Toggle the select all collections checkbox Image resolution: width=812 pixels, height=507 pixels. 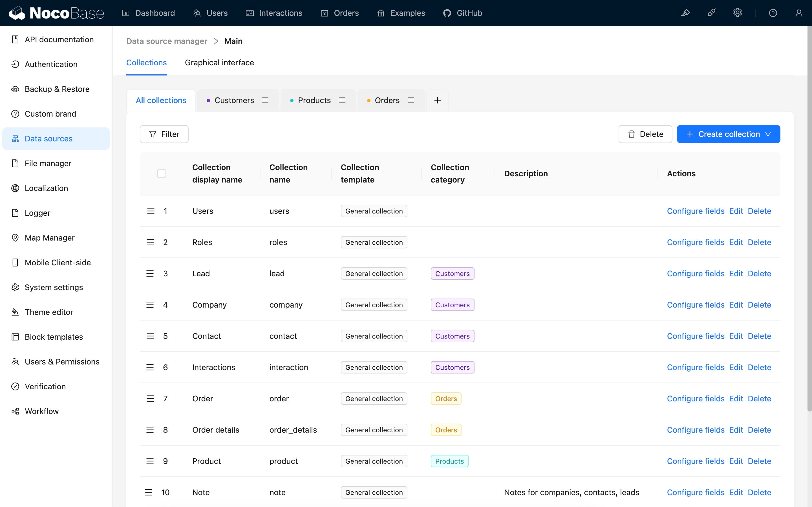point(161,173)
